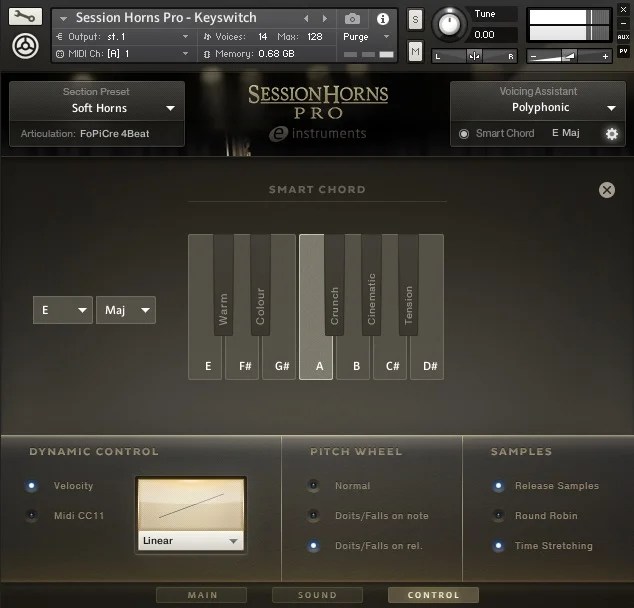The image size is (634, 608).
Task: Close the Smart Chord panel
Action: click(607, 190)
